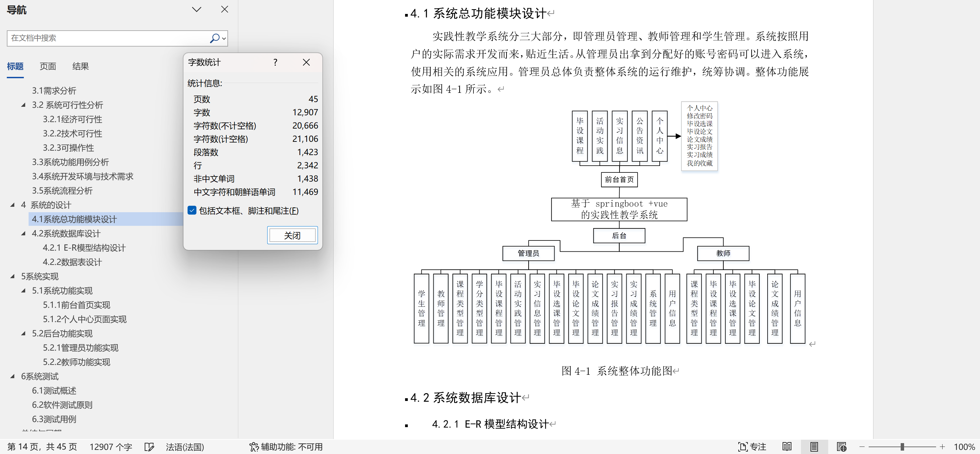Enable 专注 focus mode

click(x=752, y=447)
